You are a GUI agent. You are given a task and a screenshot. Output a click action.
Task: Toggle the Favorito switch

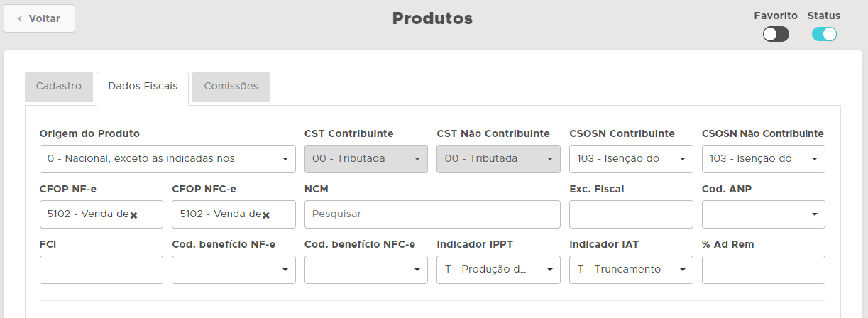[x=776, y=34]
